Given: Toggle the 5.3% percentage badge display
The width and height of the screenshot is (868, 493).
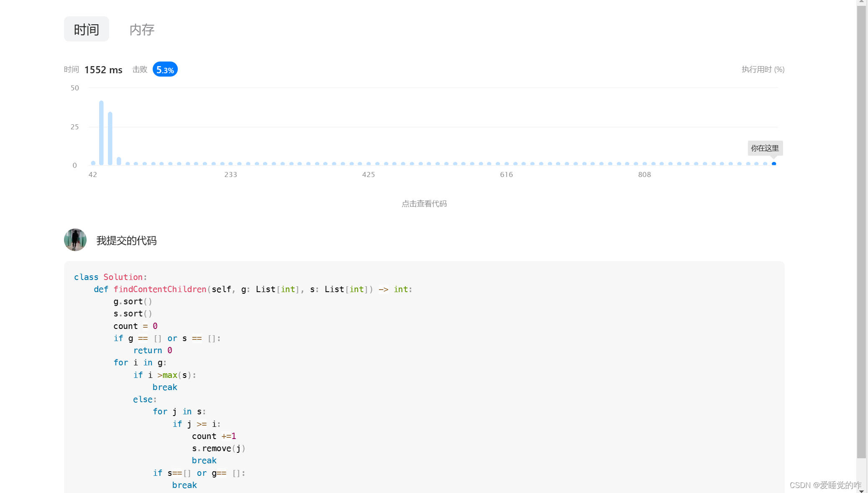Looking at the screenshot, I should tap(164, 69).
